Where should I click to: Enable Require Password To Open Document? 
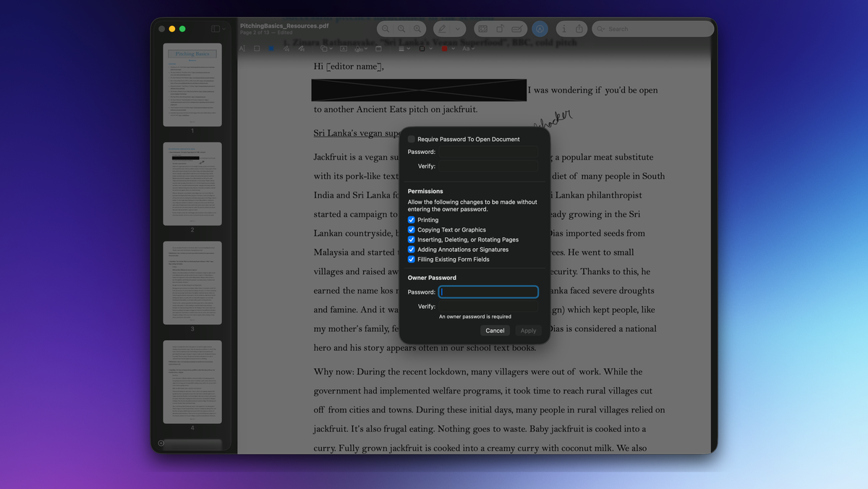click(x=412, y=139)
